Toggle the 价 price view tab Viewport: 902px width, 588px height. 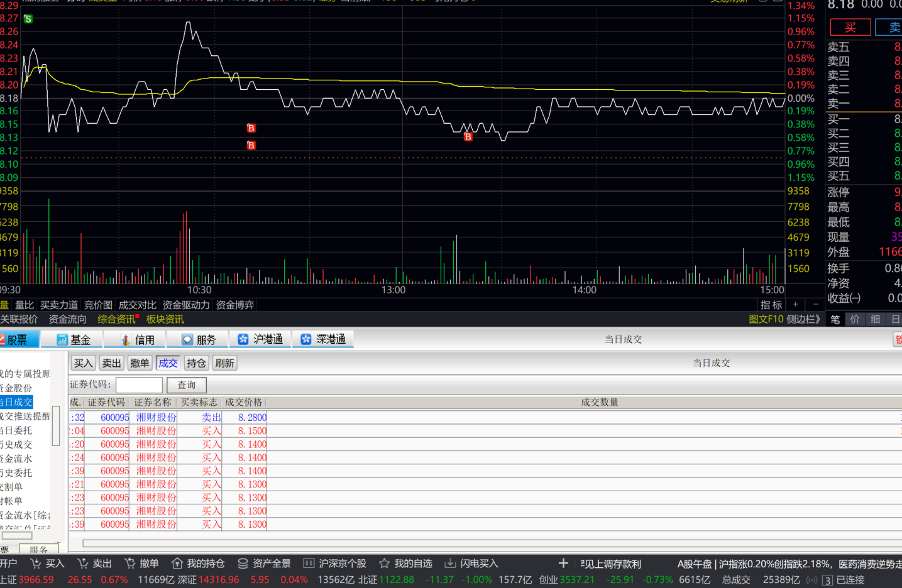(x=855, y=319)
